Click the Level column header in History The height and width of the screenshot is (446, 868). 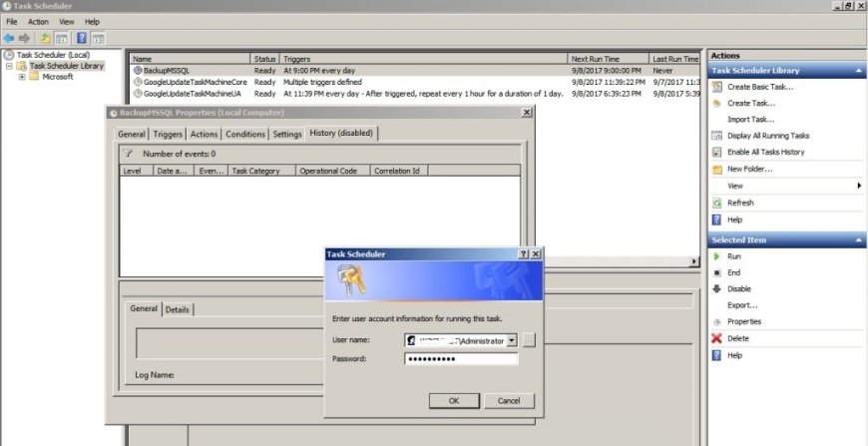tap(136, 171)
